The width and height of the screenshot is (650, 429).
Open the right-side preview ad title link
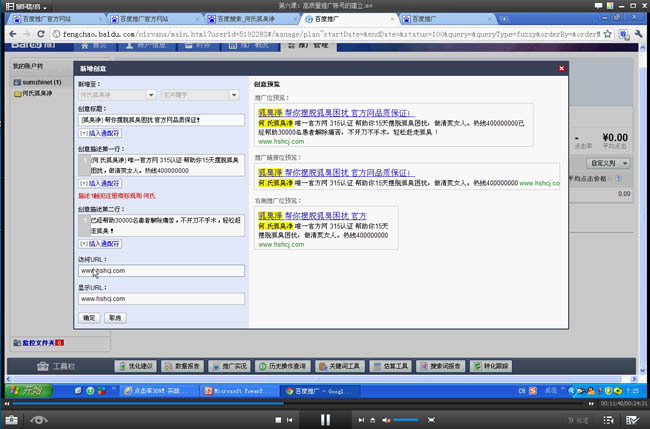click(x=312, y=216)
